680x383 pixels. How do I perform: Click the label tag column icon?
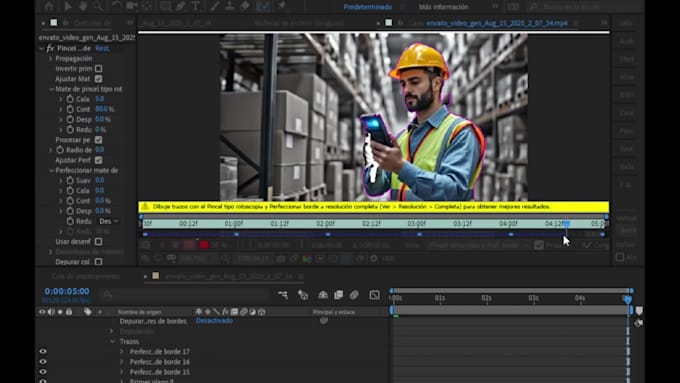point(88,311)
